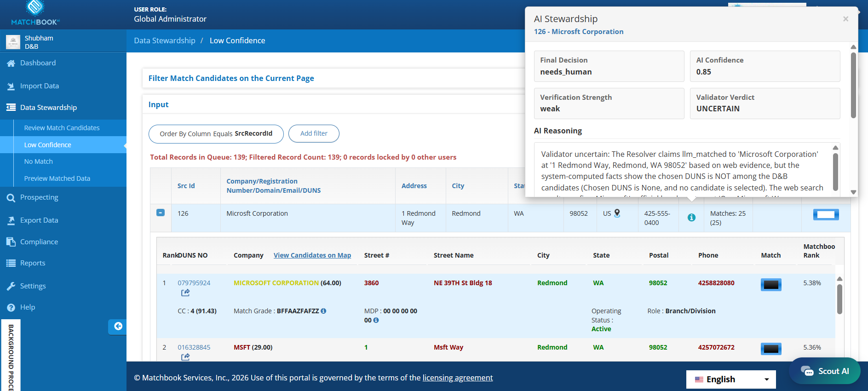
Task: Click the Import Data upload icon
Action: coord(11,86)
